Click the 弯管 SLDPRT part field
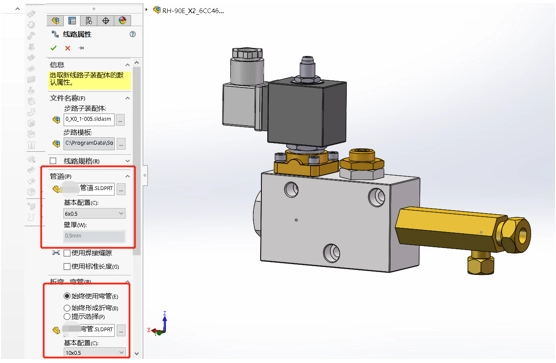The height and width of the screenshot is (363, 556). [x=89, y=330]
